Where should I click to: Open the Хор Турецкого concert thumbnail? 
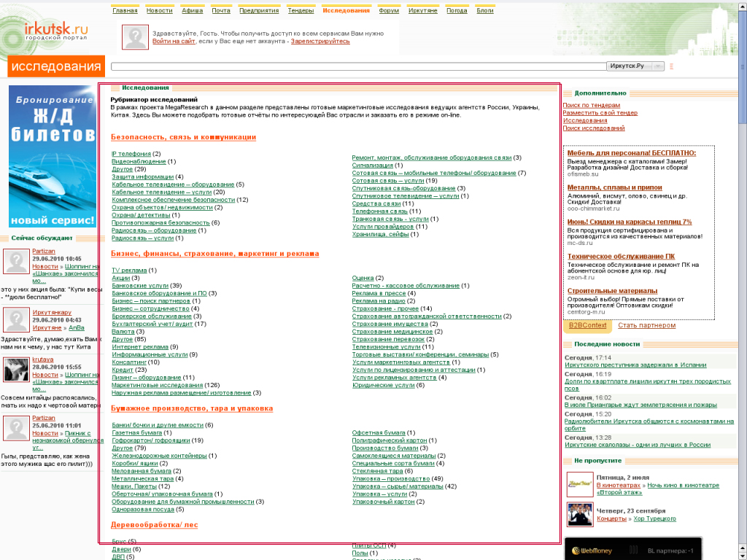(x=580, y=514)
